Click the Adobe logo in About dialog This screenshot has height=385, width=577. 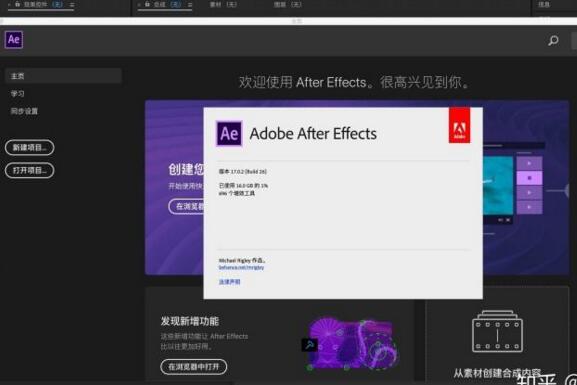tap(459, 125)
